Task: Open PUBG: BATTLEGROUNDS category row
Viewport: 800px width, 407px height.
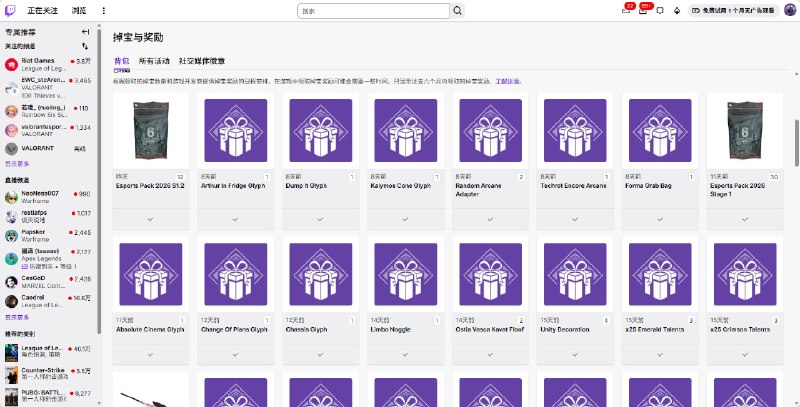Action: coord(48,396)
